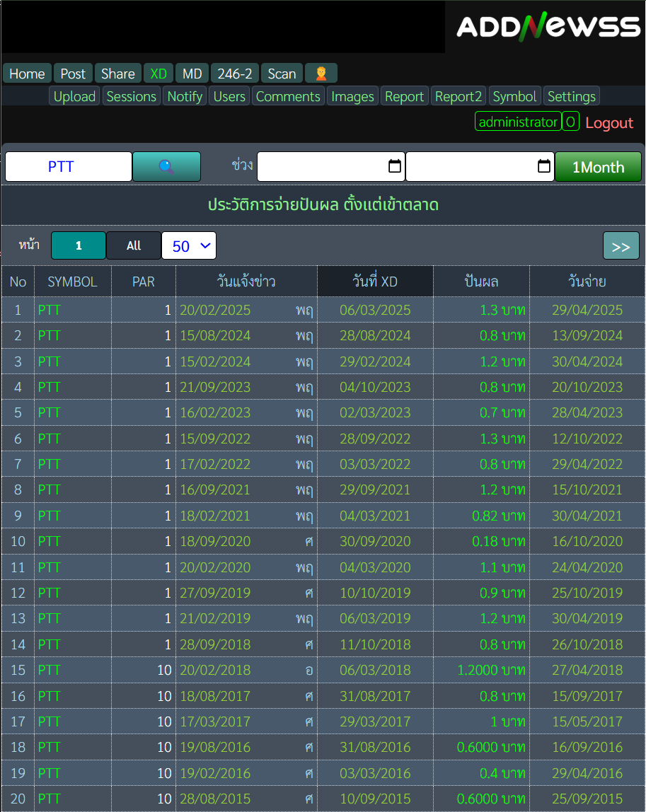The image size is (646, 812).
Task: Click payment date 29/04/2025
Action: click(x=587, y=310)
